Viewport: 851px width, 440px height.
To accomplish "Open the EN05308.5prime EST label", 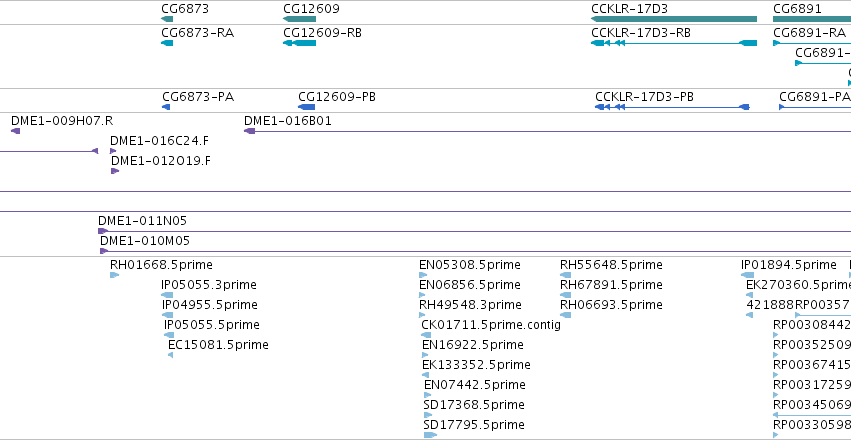I will tap(469, 265).
